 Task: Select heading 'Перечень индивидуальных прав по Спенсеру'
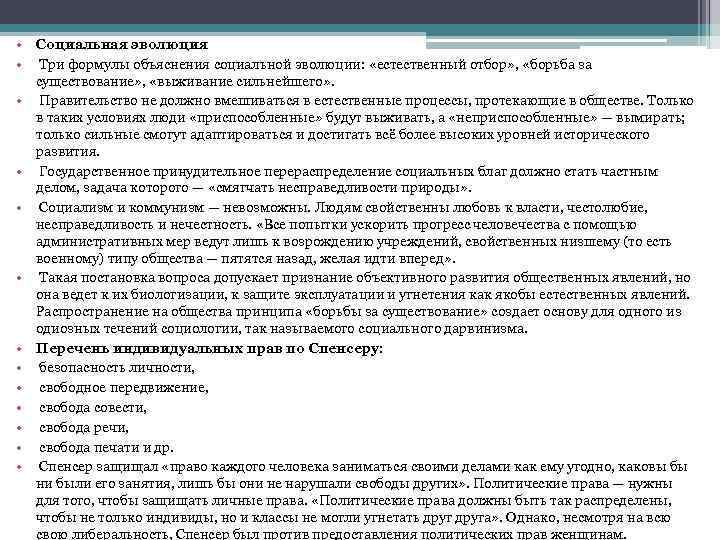209,348
